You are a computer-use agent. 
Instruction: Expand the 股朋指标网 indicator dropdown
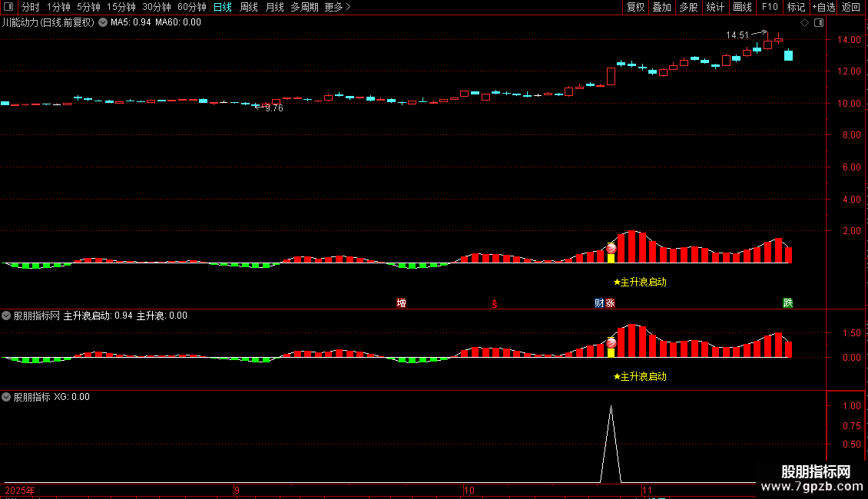[6, 316]
